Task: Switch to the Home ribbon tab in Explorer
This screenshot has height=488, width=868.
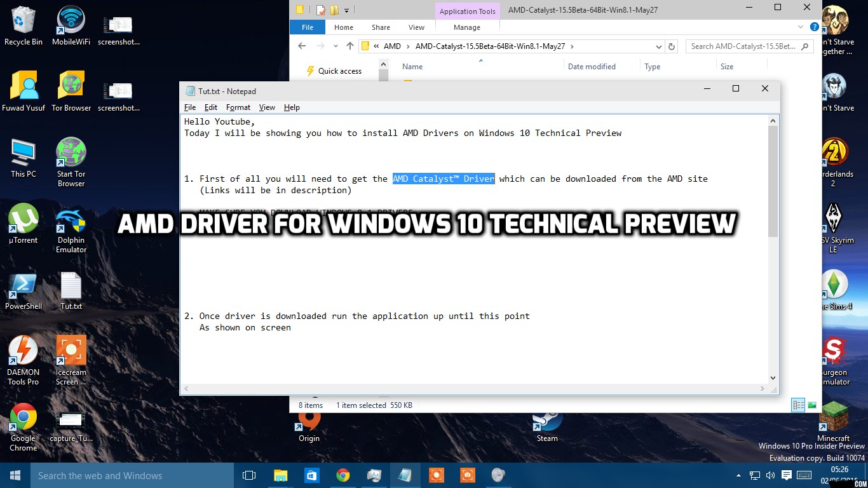Action: click(x=344, y=27)
